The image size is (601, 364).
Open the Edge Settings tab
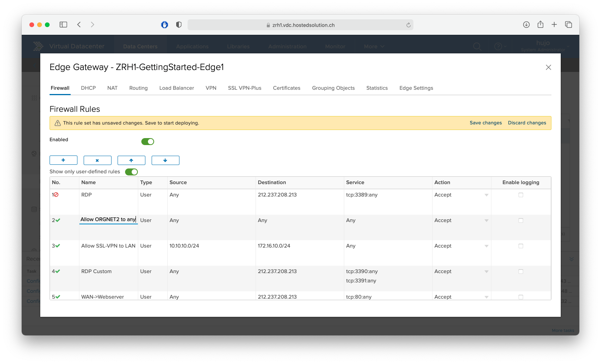(416, 88)
